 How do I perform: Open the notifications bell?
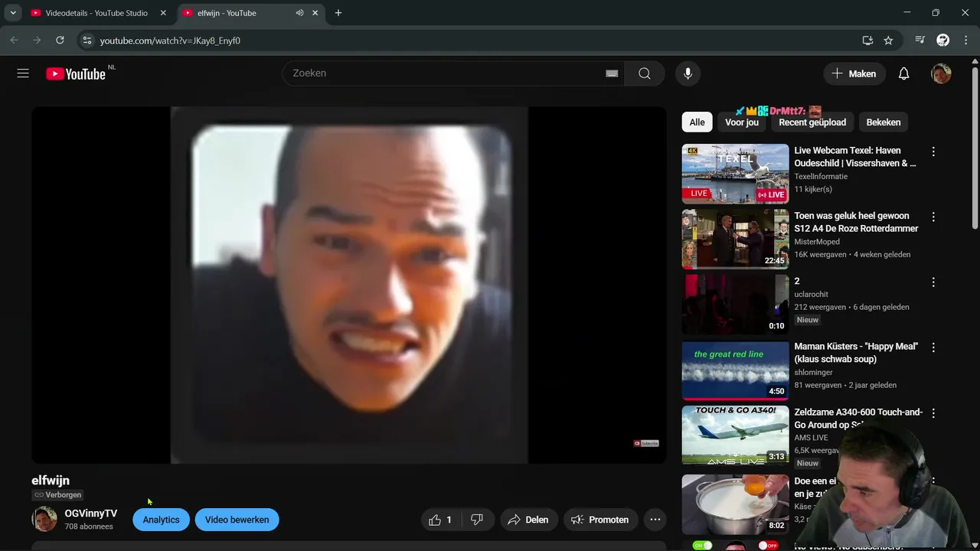click(x=903, y=73)
